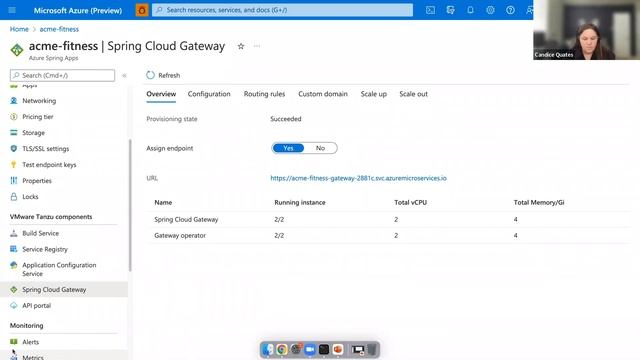The image size is (640, 360).
Task: Open Alerts under Monitoring
Action: (x=30, y=342)
